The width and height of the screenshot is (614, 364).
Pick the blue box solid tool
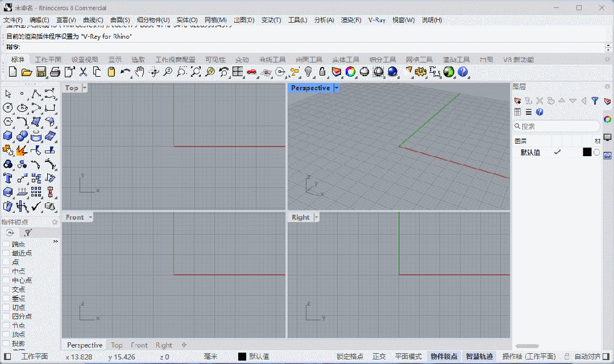click(8, 136)
